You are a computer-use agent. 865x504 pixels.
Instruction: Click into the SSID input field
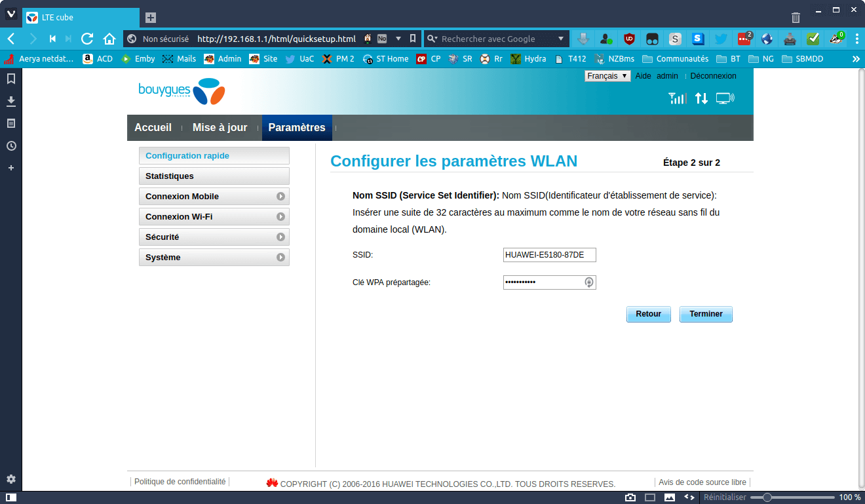(x=550, y=255)
